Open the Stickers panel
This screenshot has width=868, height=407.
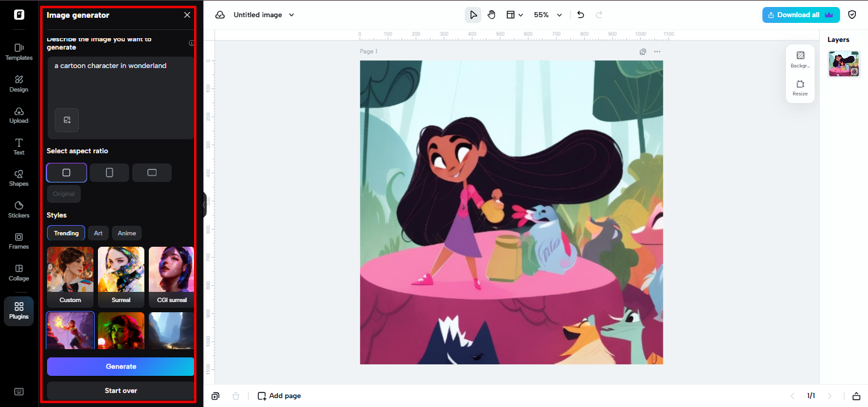(x=18, y=210)
